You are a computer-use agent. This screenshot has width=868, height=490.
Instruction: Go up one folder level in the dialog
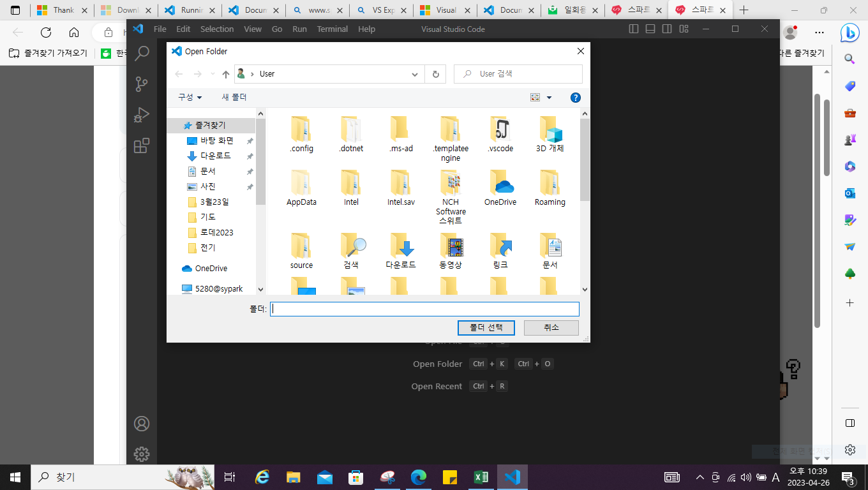click(x=226, y=74)
